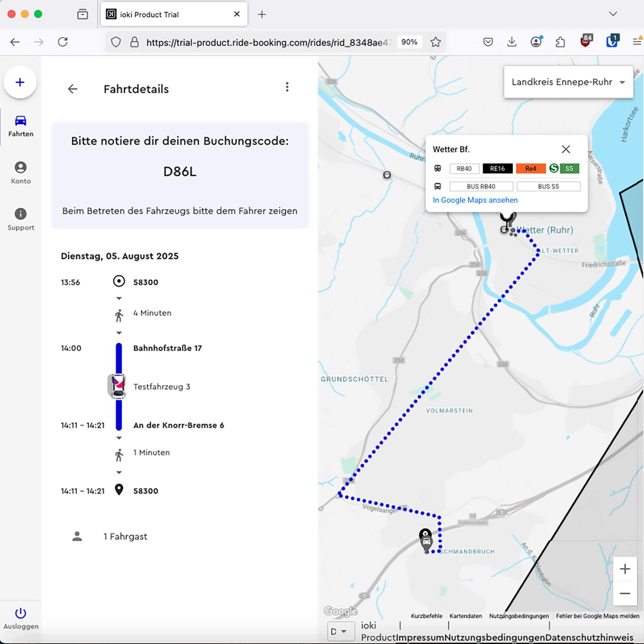Open the browser downloads panel
Image resolution: width=644 pixels, height=644 pixels.
point(512,42)
